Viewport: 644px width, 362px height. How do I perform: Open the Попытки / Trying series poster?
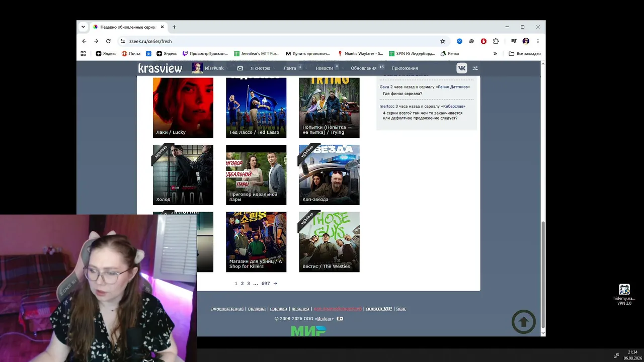point(329,108)
